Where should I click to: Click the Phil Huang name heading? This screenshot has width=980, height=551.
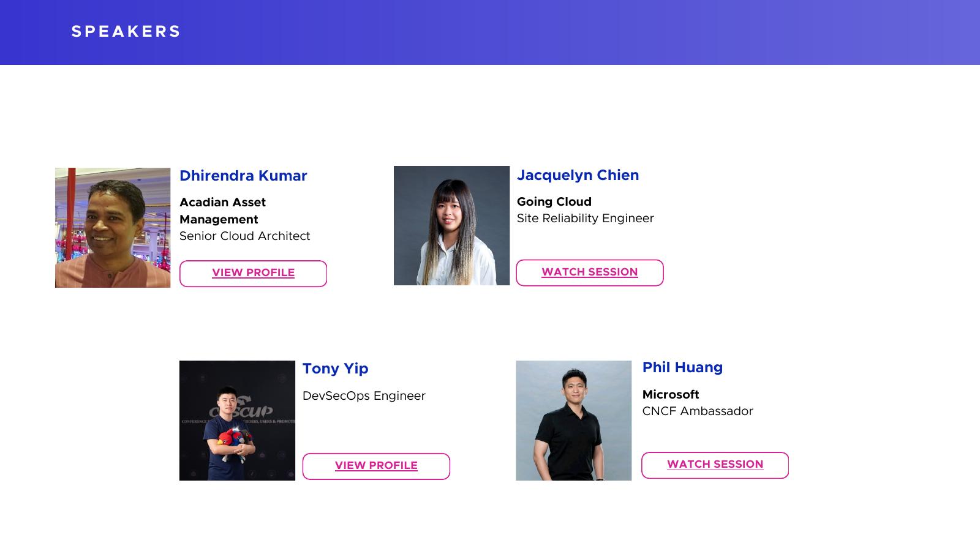tap(682, 367)
